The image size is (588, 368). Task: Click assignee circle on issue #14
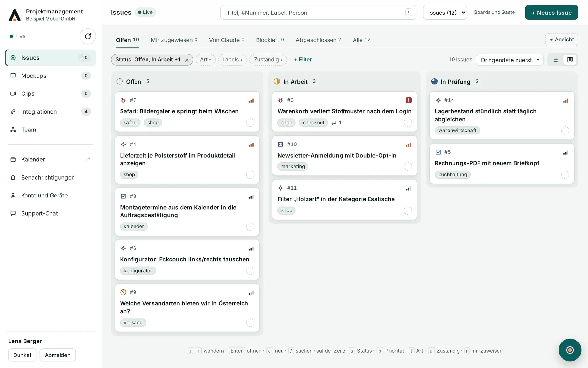point(565,130)
